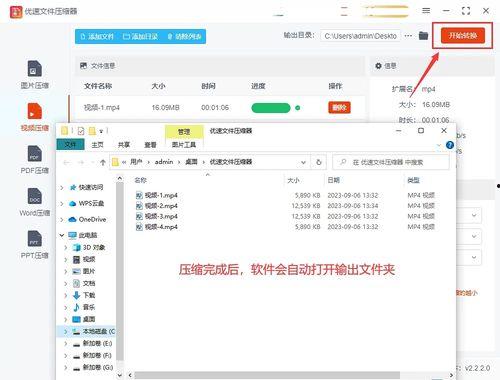Open the output folder icon
The width and height of the screenshot is (500, 380).
(x=423, y=35)
